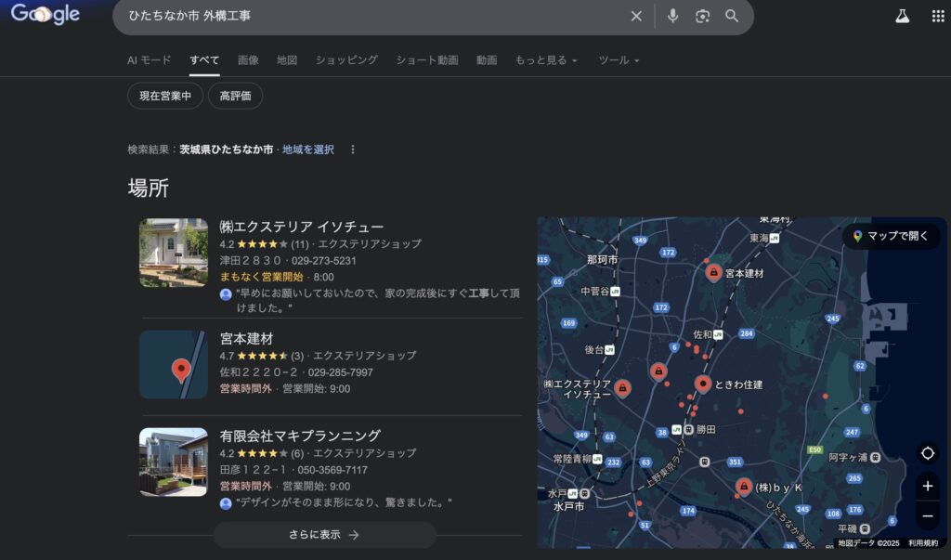Click the 利用規約 link on the map
The image size is (951, 560).
[x=923, y=543]
